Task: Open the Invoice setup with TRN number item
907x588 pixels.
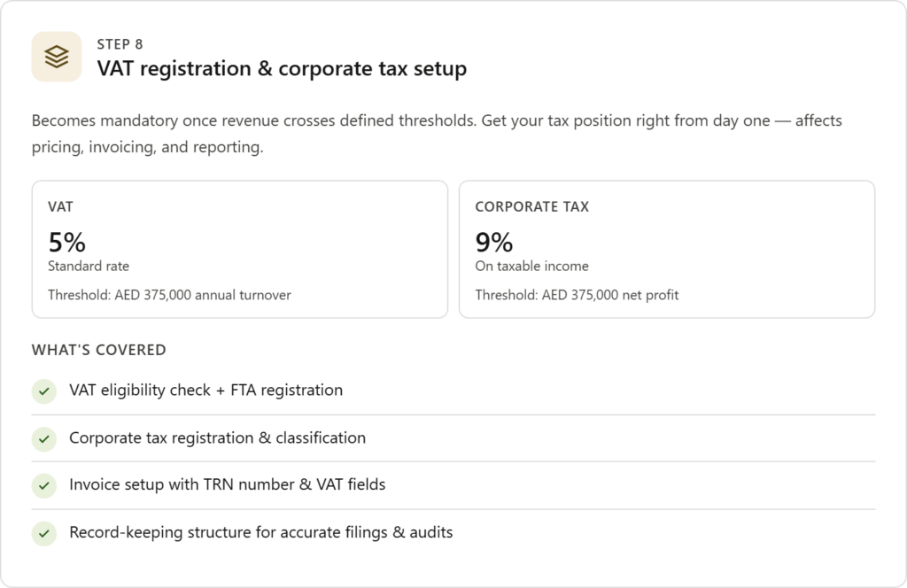Action: click(x=227, y=484)
